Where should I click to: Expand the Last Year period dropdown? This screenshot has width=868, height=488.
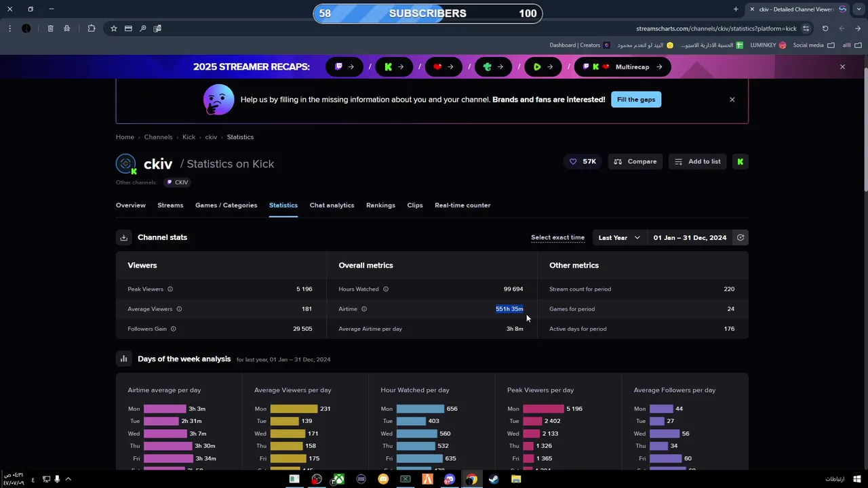pos(618,238)
